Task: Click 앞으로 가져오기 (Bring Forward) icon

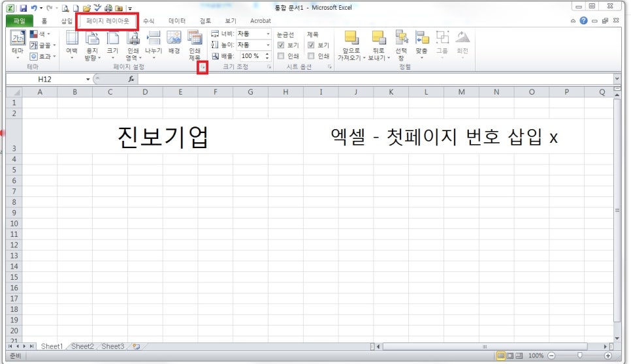Action: point(351,38)
